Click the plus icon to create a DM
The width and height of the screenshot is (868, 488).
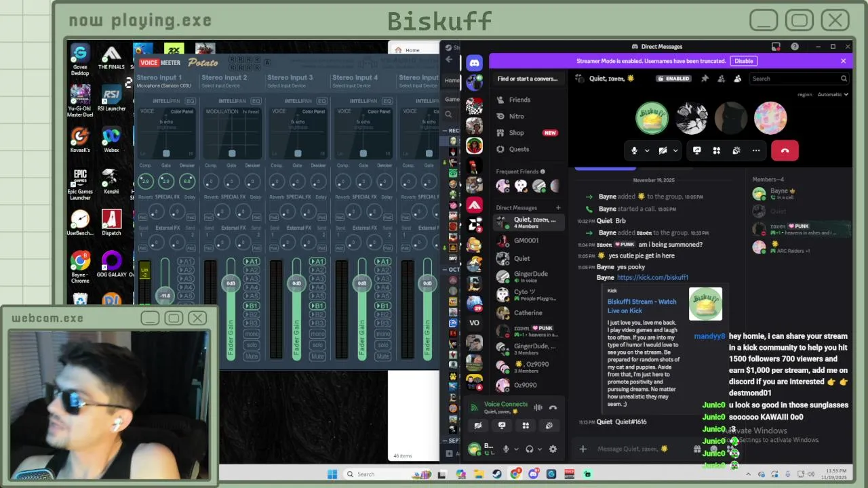pos(558,208)
